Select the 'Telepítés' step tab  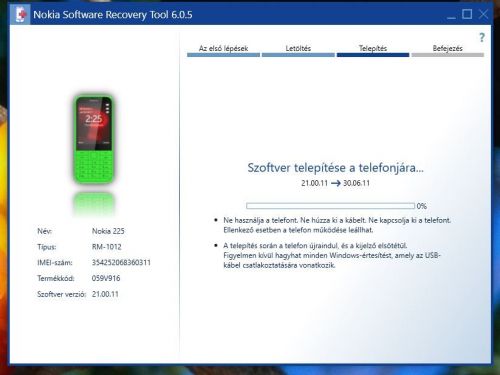[x=373, y=50]
